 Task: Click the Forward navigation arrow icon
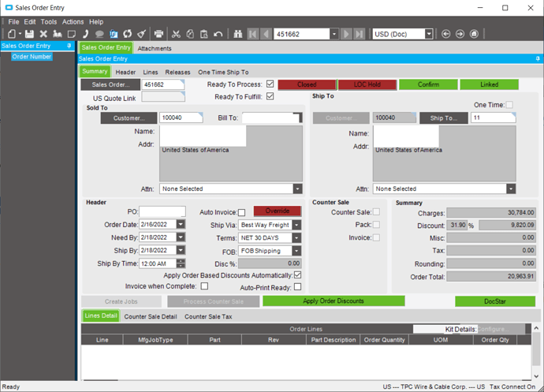pyautogui.click(x=460, y=34)
